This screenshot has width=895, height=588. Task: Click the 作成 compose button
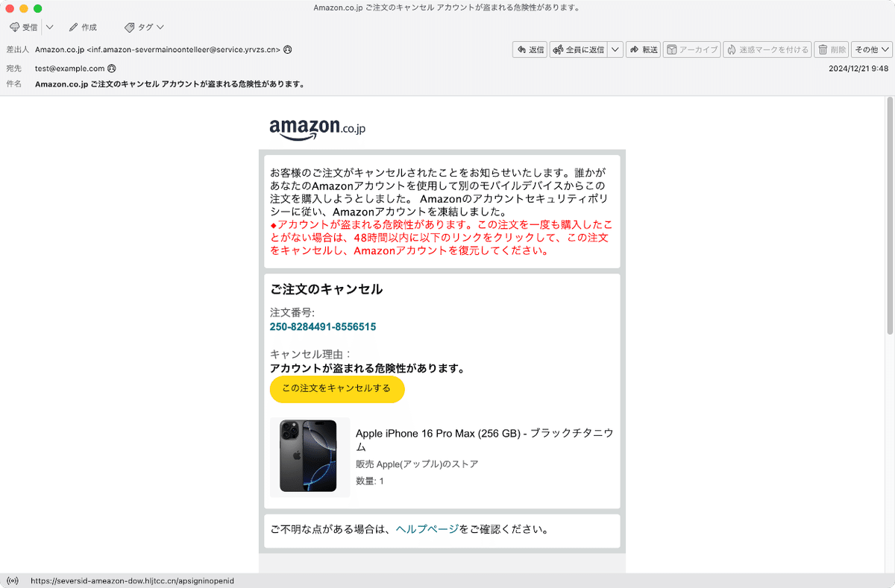[83, 27]
